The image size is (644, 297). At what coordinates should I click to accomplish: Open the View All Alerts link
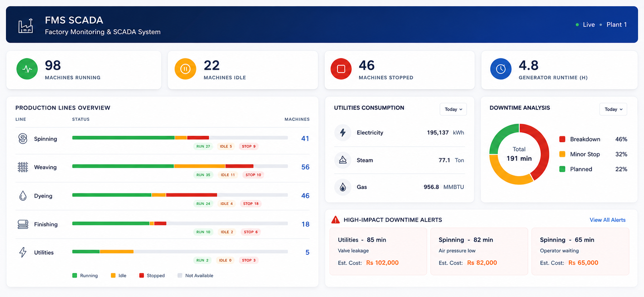point(607,220)
